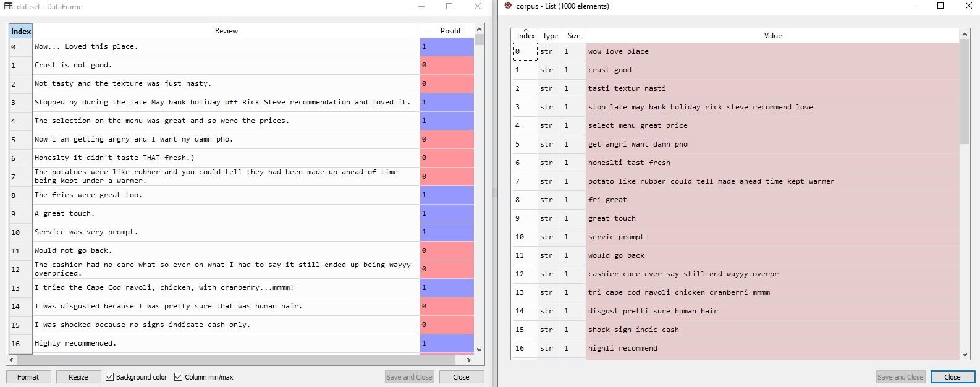Select corpus value 'tasti textur nasti'
Viewport: 980px width, 387px height.
(x=772, y=89)
